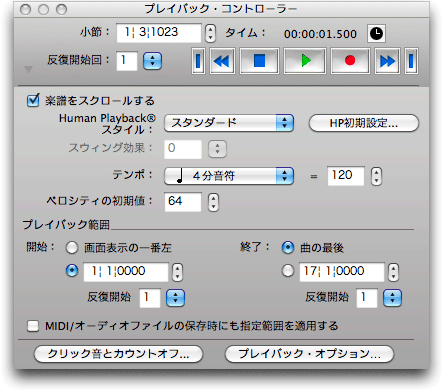Click the disabled スウィング効果 stepper

click(x=217, y=149)
